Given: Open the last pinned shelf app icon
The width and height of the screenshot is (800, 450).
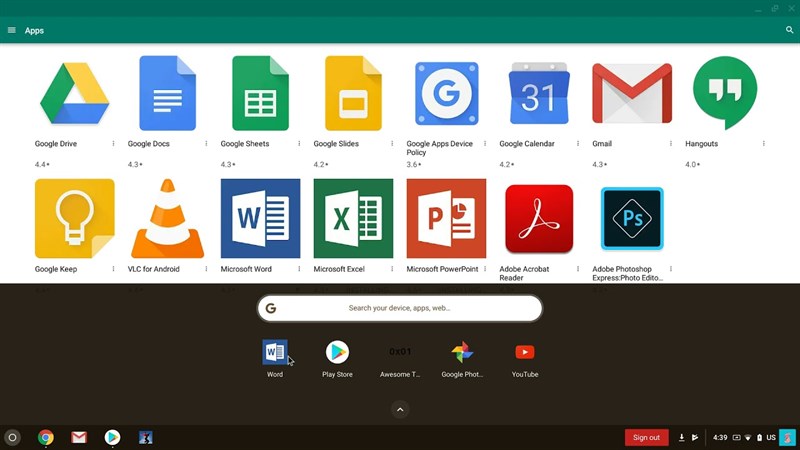Looking at the screenshot, I should pyautogui.click(x=145, y=437).
